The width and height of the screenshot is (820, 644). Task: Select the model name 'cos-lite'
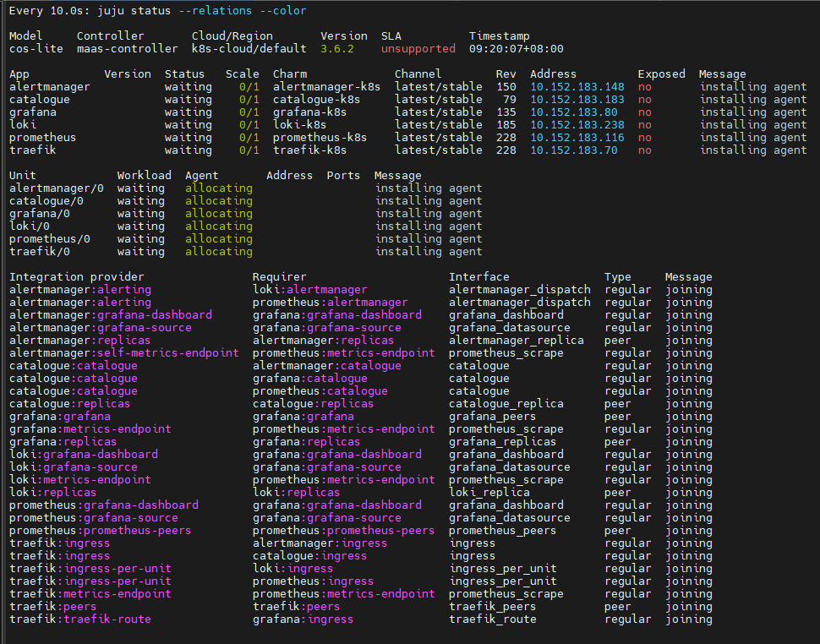(36, 49)
